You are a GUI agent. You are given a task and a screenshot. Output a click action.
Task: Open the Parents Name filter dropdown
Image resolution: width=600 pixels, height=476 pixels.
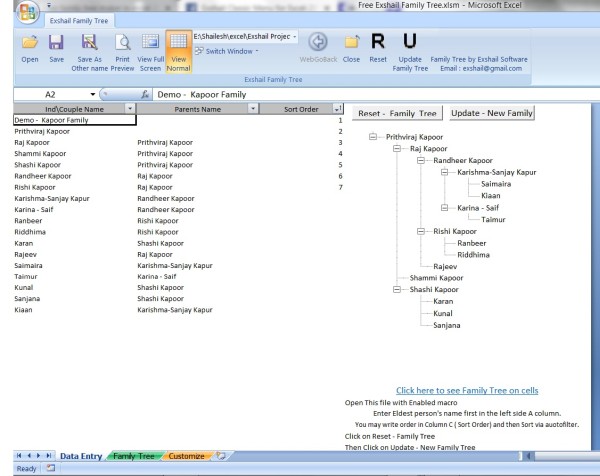pos(253,107)
